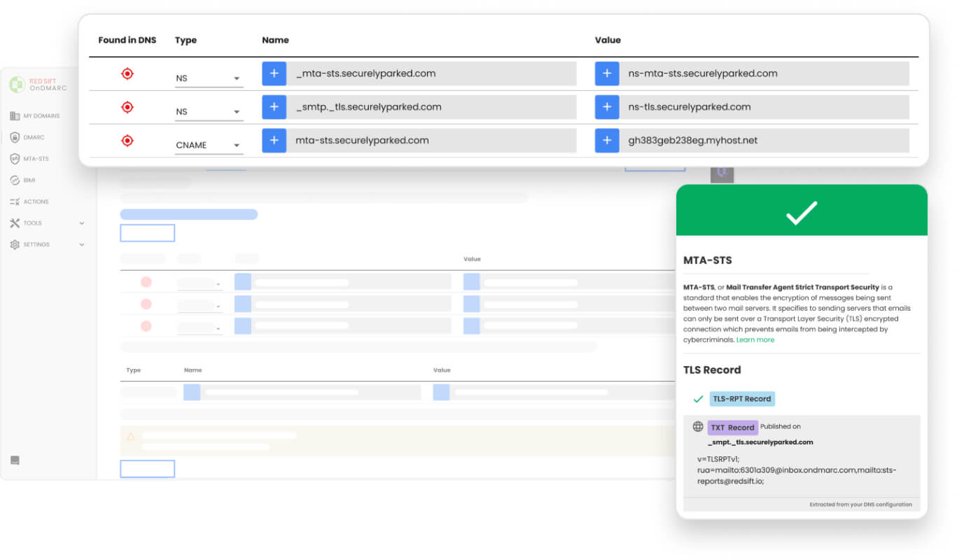This screenshot has width=957, height=560.
Task: Click the DMARC shield icon
Action: 15,138
